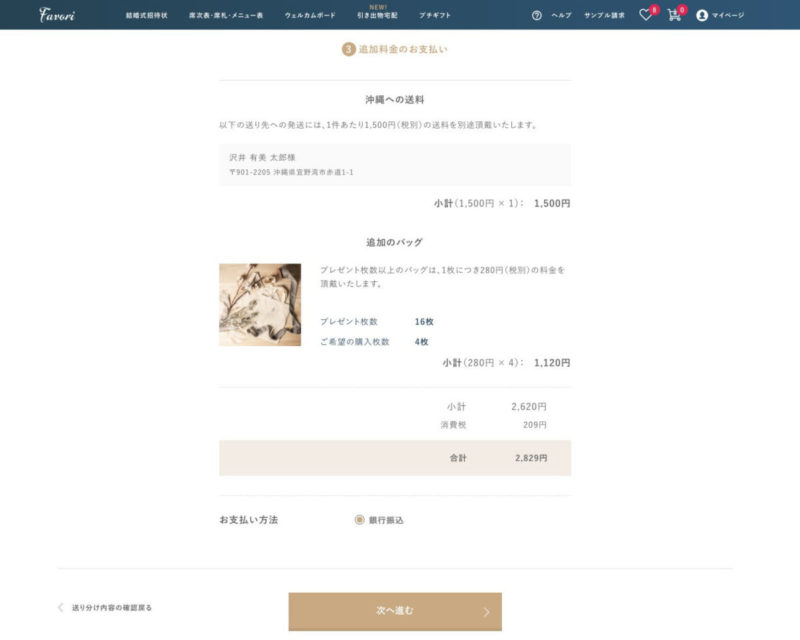Click the 次へ進む button
The width and height of the screenshot is (800, 640).
tap(395, 611)
